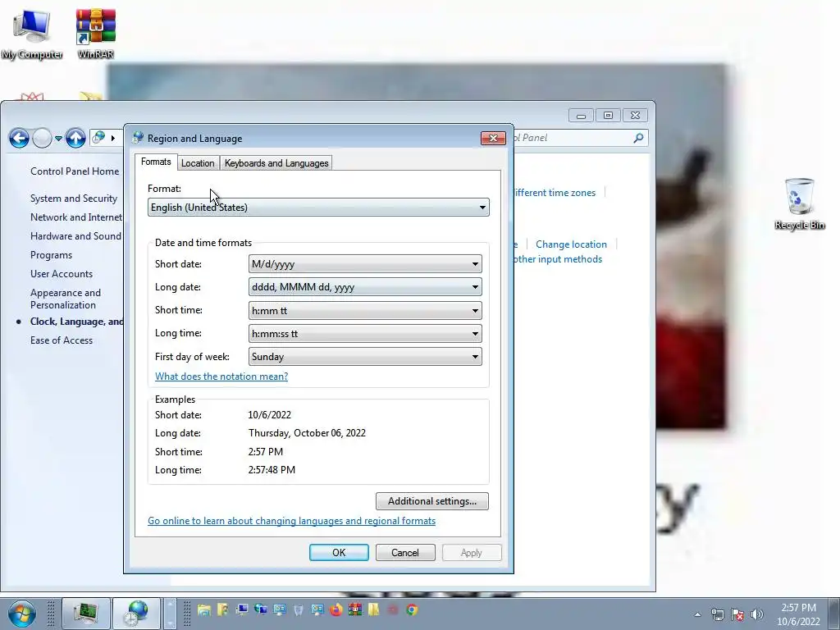The image size is (840, 630).
Task: Open the Task Manager taskbar button
Action: (x=86, y=613)
